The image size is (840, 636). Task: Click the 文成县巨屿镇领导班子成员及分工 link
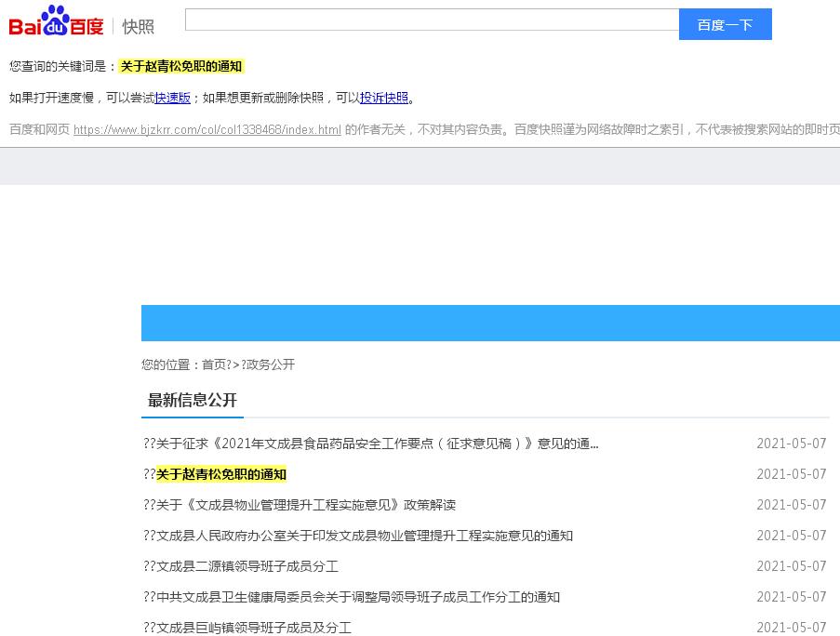coord(247,628)
